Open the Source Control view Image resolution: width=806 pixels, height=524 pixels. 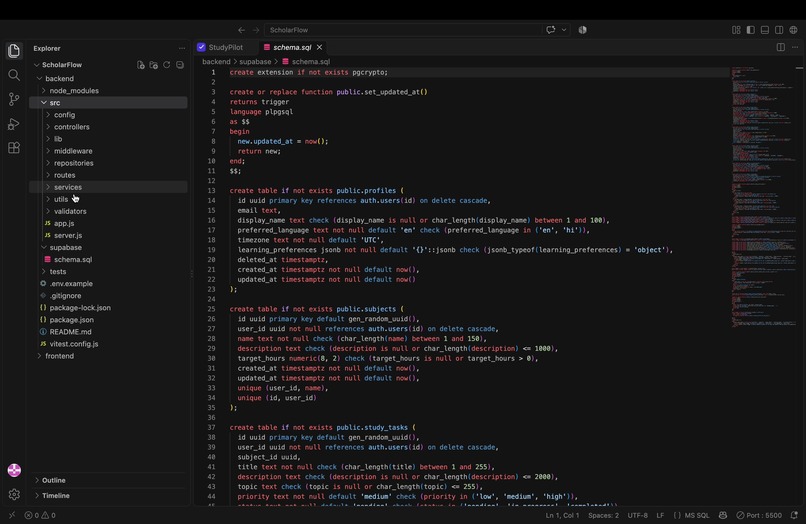click(x=14, y=99)
